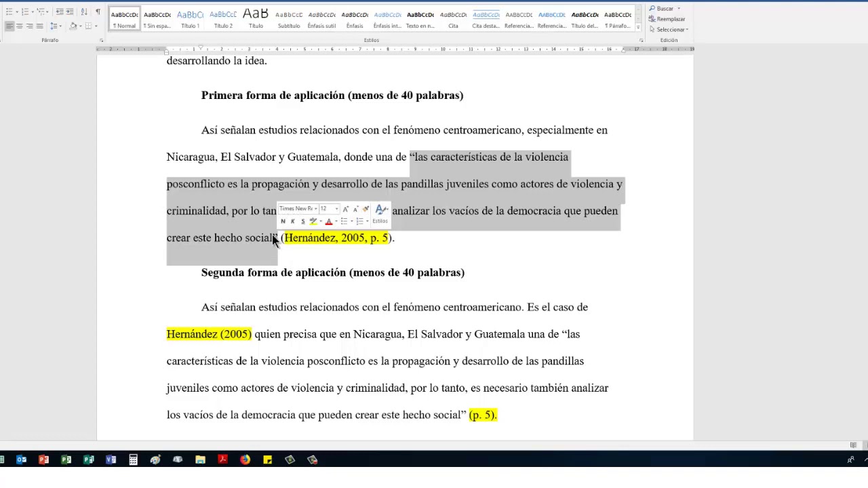Center text using the ribbon alignment icon

coord(20,26)
